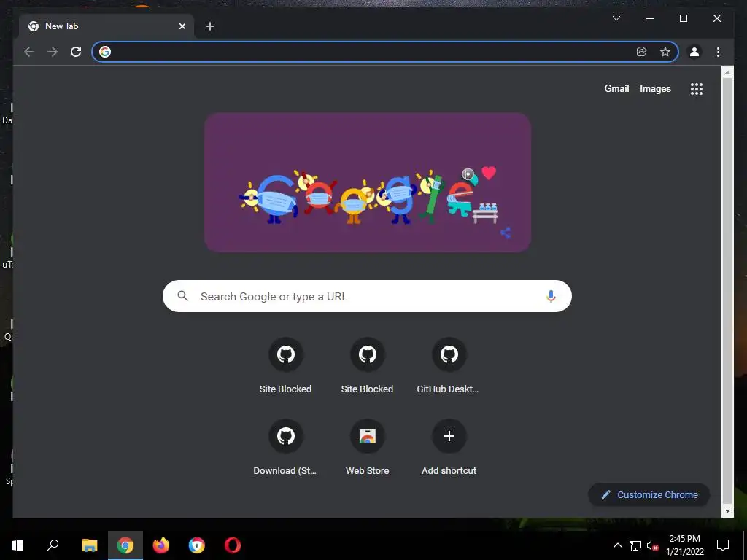The width and height of the screenshot is (747, 560).
Task: Open the Windows Start menu
Action: pos(18,545)
